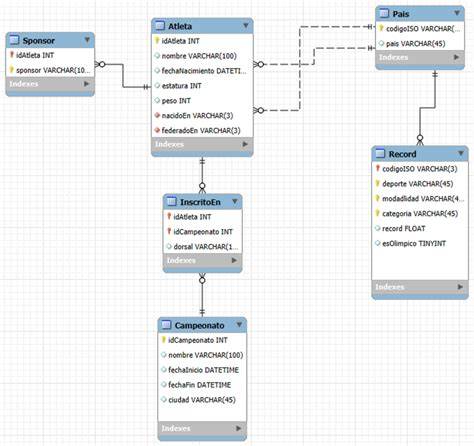474x446 pixels.
Task: Click the key icon of idAtleta in Atleta
Action: coord(157,41)
